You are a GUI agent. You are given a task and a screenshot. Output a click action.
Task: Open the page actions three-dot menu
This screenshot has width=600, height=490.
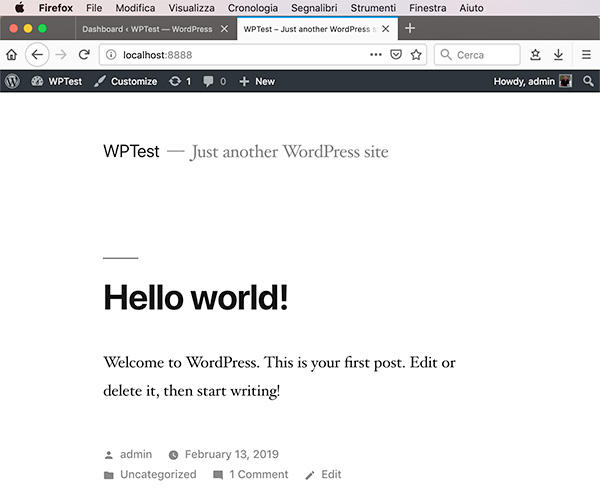point(376,54)
